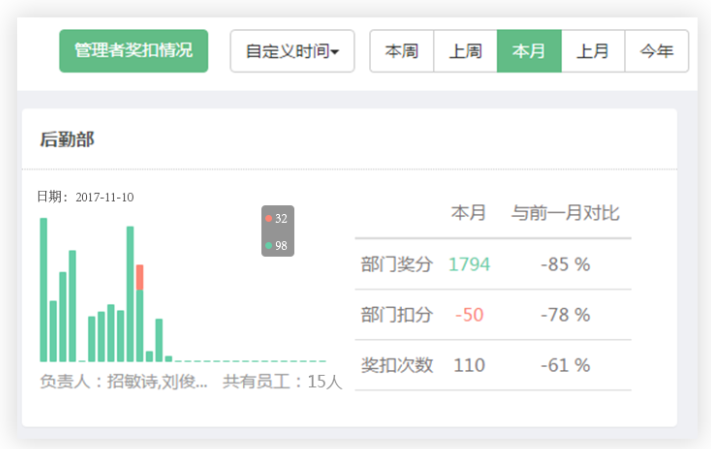Click the 奖扣次数 row label
Viewport: 711px width, 449px height.
point(397,365)
